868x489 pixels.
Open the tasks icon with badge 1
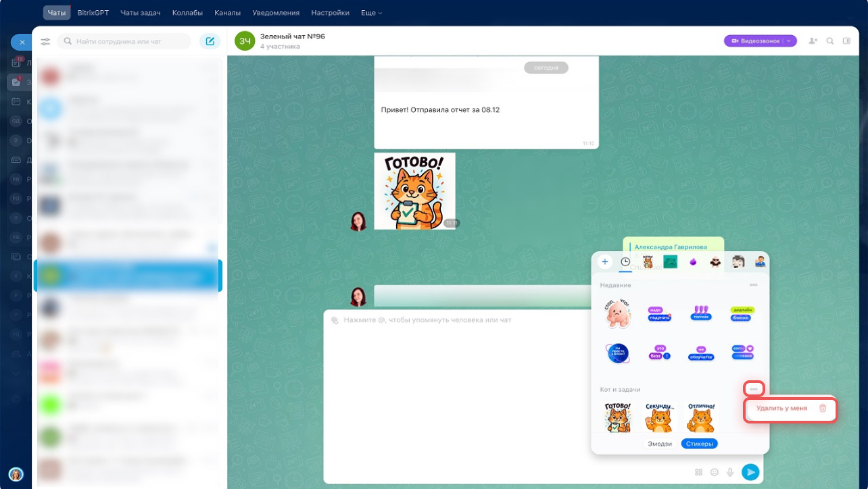[x=16, y=82]
